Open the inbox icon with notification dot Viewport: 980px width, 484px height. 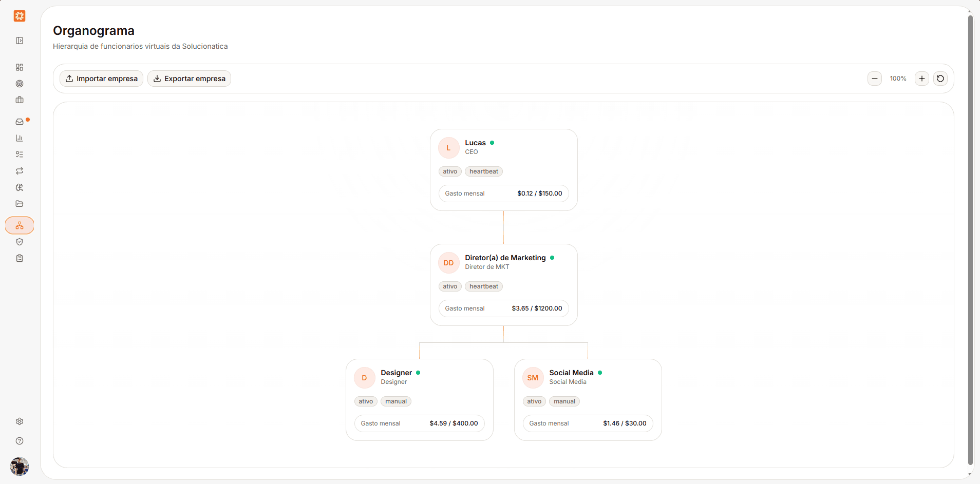tap(20, 122)
